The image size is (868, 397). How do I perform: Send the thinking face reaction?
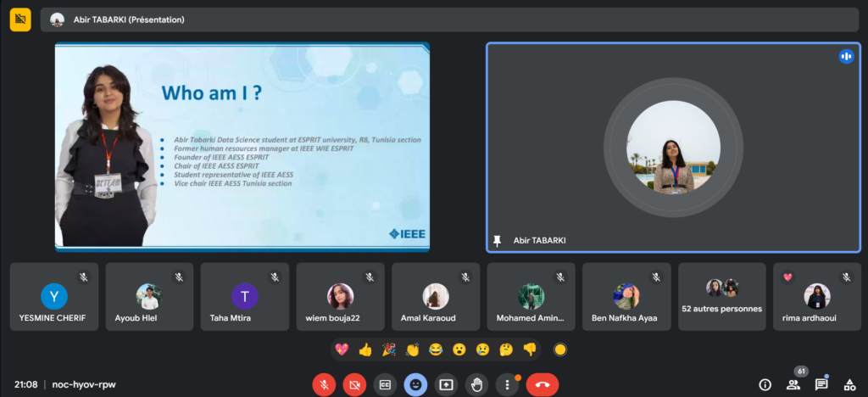506,349
